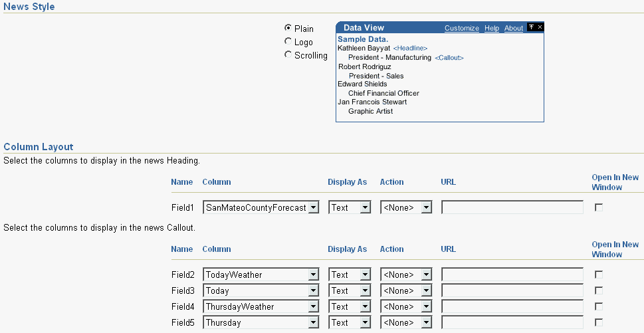
Task: Click the Field4 name label
Action: tap(183, 306)
